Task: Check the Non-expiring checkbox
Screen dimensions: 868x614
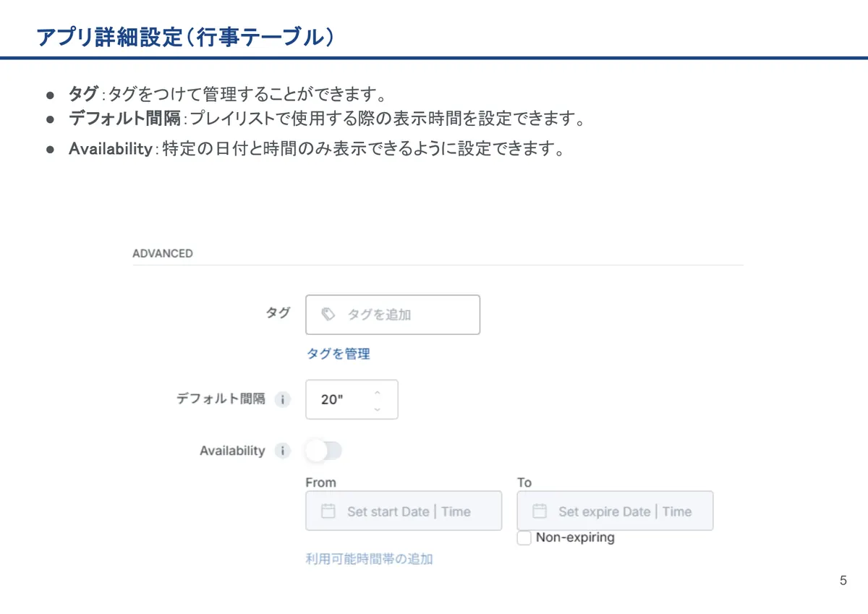Action: pyautogui.click(x=524, y=538)
